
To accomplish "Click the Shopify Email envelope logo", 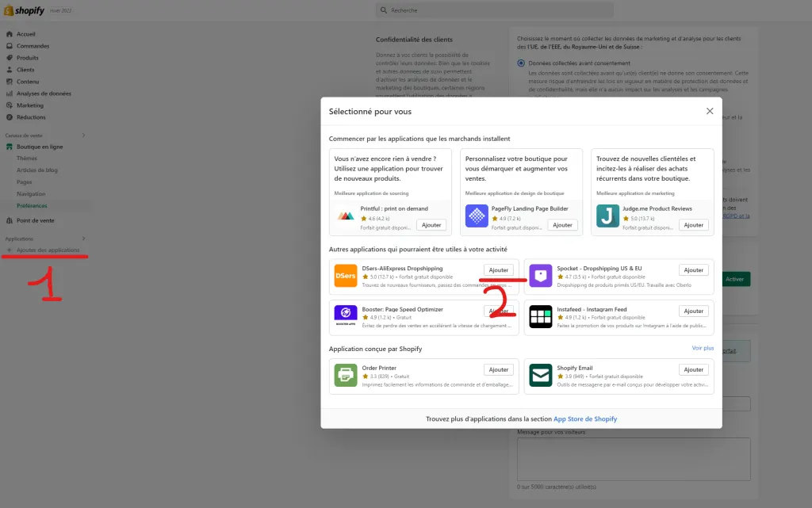I will click(541, 376).
